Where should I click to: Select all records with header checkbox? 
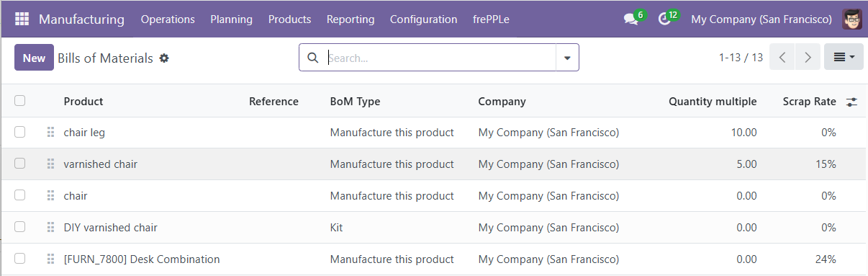(x=20, y=101)
